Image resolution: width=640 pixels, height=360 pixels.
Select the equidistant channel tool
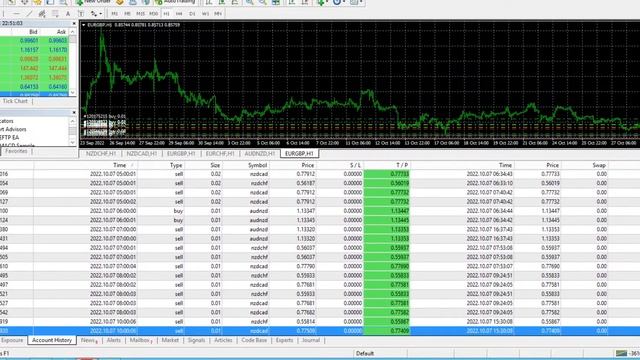[42, 14]
